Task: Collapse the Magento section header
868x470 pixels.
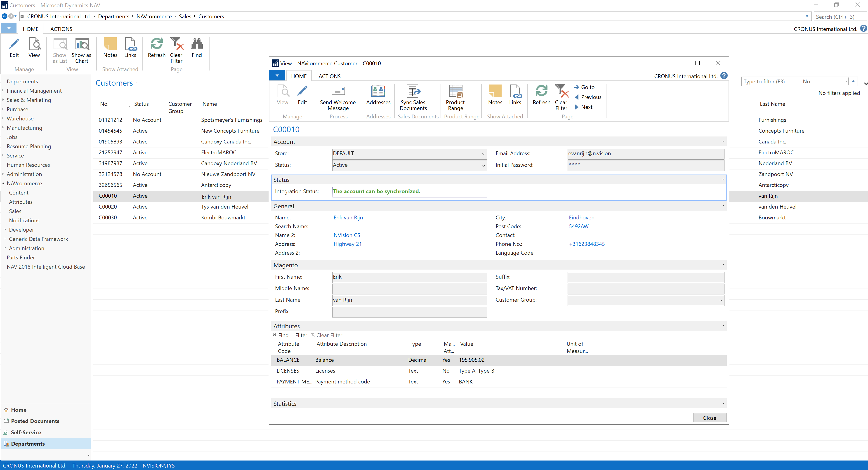Action: (x=723, y=265)
